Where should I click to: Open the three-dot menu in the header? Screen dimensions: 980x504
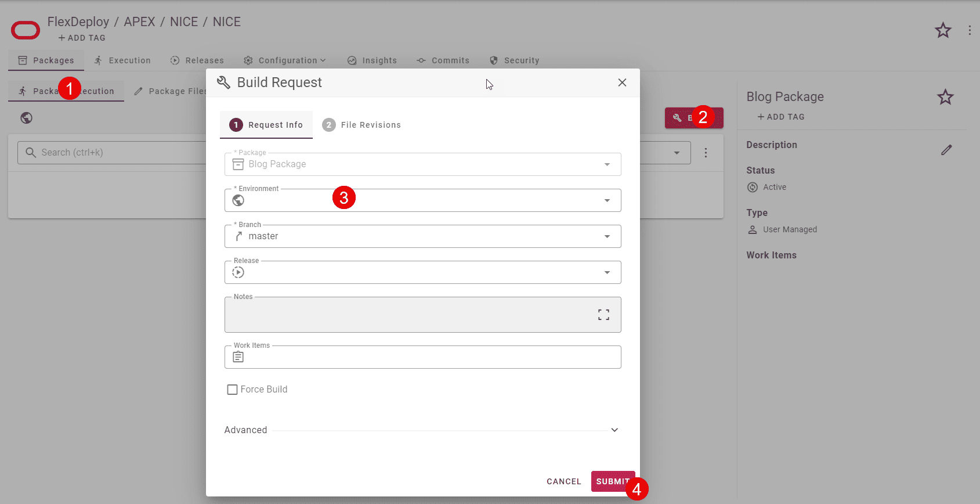(970, 30)
